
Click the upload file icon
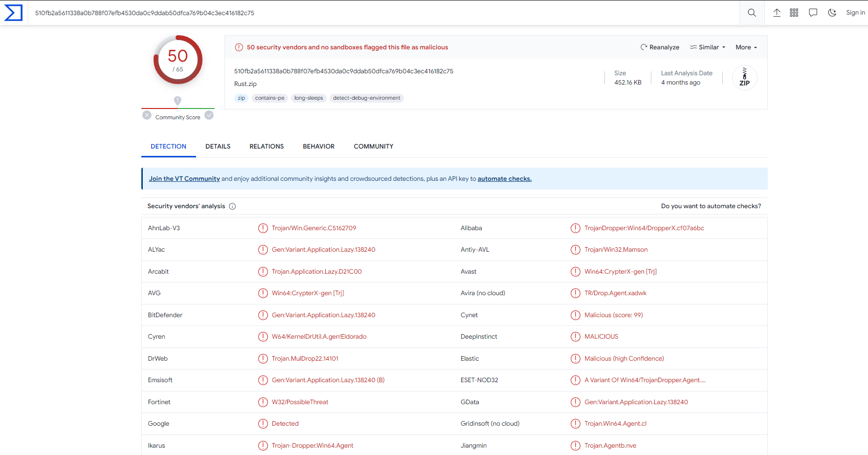click(x=777, y=13)
